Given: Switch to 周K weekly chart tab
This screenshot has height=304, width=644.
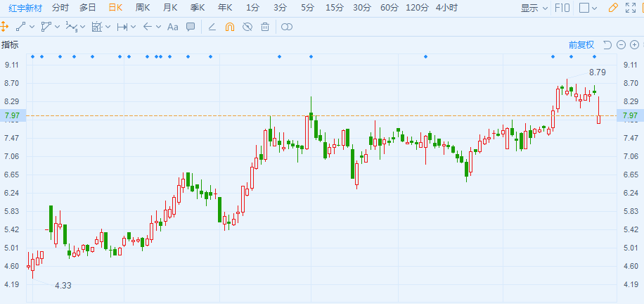Looking at the screenshot, I should (x=143, y=8).
